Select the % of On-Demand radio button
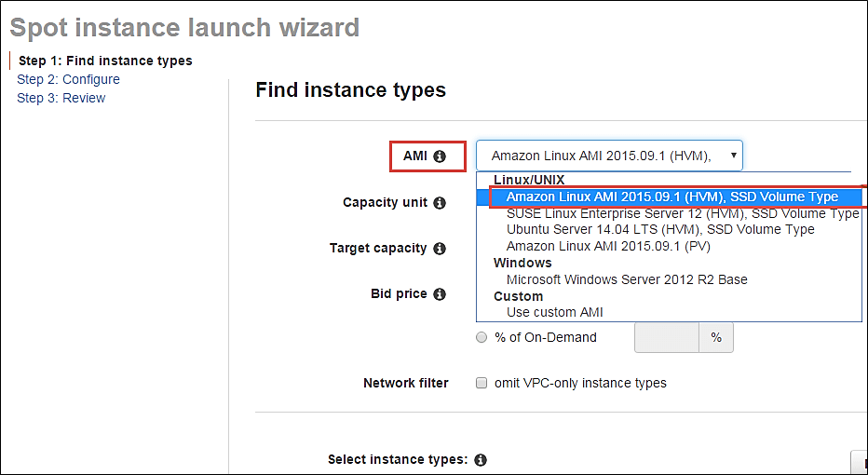This screenshot has height=475, width=868. pos(481,337)
